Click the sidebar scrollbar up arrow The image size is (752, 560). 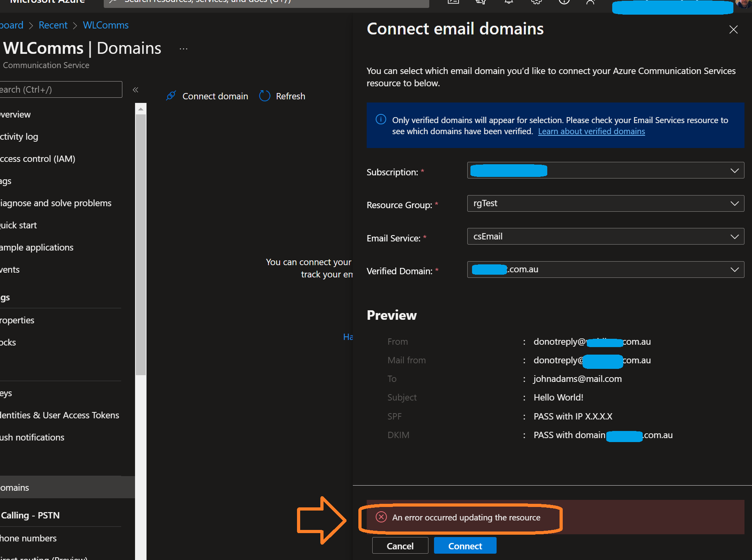[141, 108]
